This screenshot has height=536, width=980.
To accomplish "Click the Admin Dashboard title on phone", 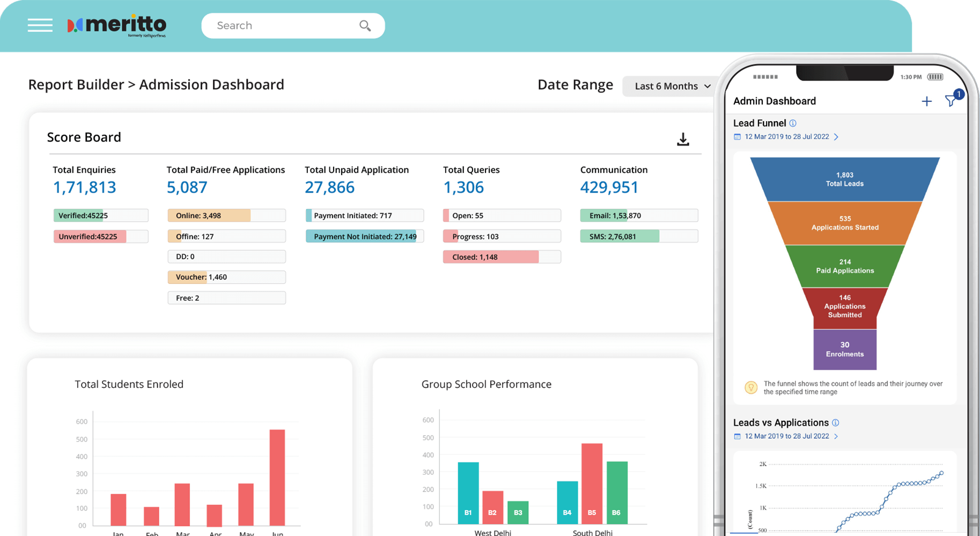I will pyautogui.click(x=775, y=101).
